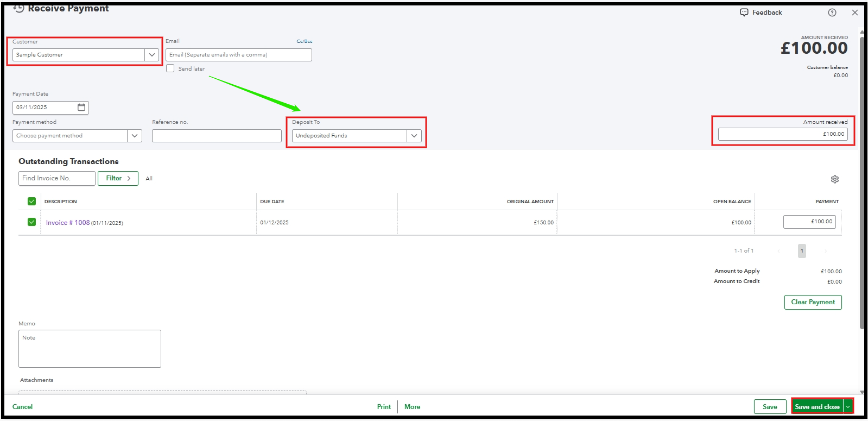Click the Clear Payment button

(813, 302)
